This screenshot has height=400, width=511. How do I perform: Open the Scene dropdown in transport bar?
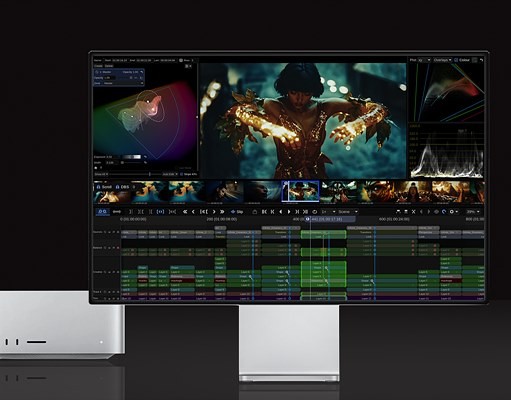(348, 212)
